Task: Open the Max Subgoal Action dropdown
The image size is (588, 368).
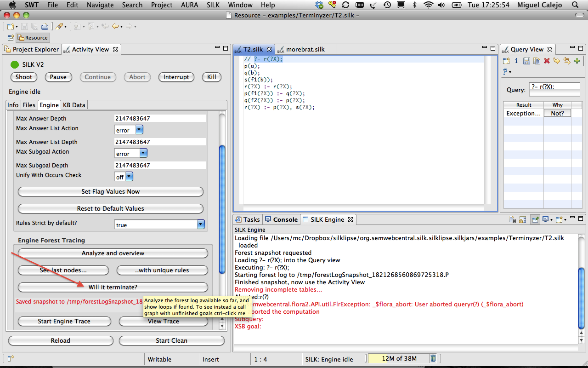Action: [x=143, y=153]
